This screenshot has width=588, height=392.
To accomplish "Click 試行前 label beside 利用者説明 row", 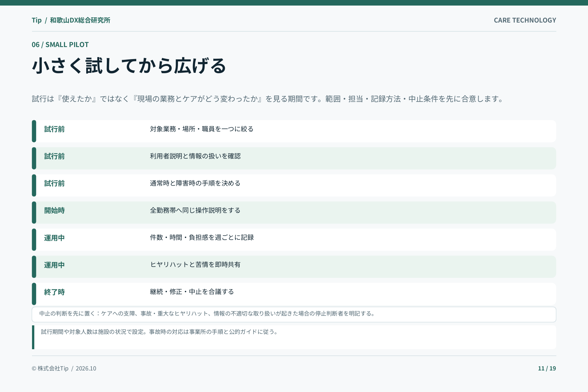I will [x=54, y=156].
